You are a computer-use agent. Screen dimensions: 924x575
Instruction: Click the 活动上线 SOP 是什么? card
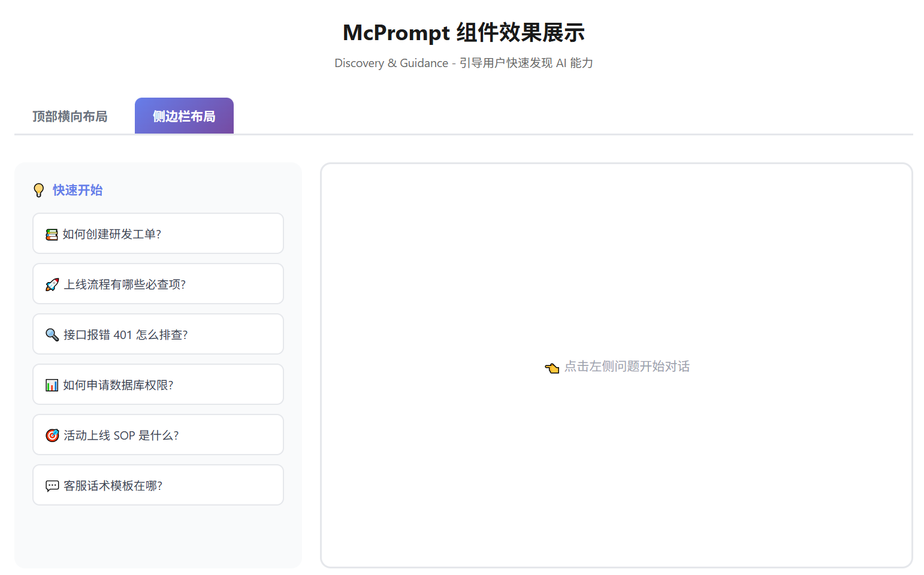pos(158,435)
